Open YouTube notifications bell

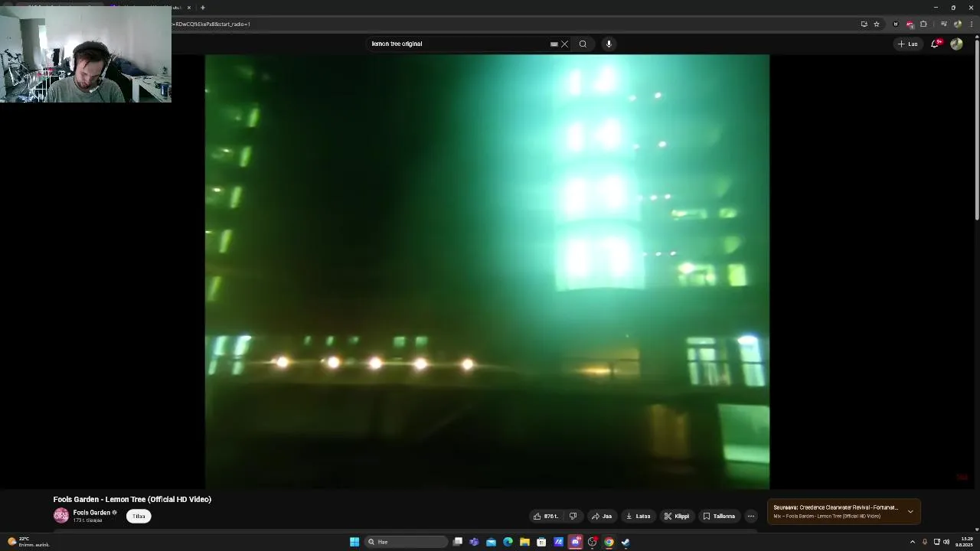click(935, 44)
